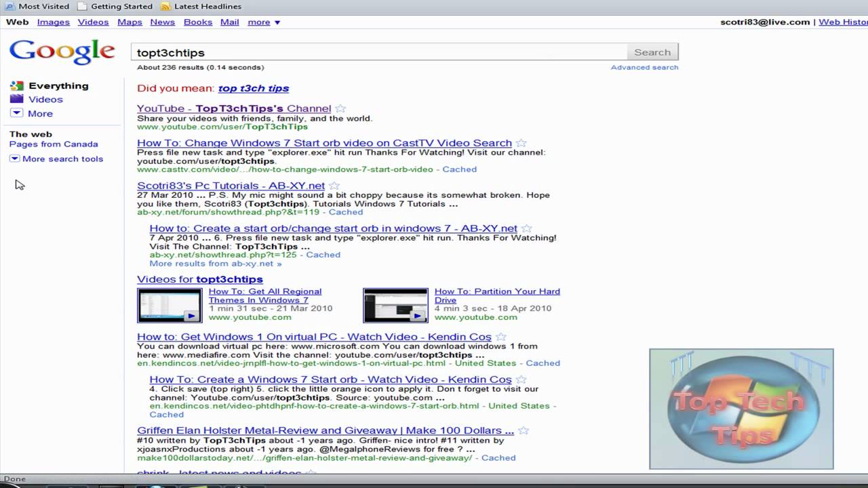
Task: Switch to Maps in top navigation
Action: 130,22
